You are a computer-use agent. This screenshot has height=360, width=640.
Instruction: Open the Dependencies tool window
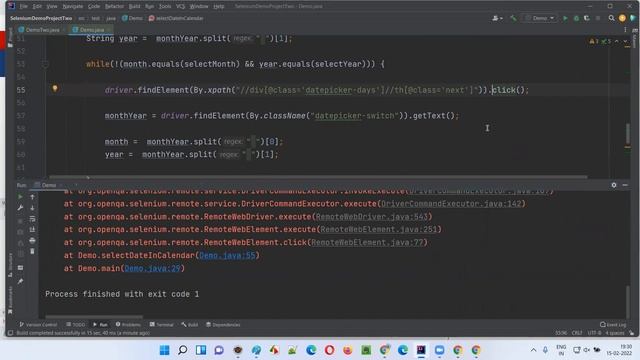pyautogui.click(x=223, y=325)
